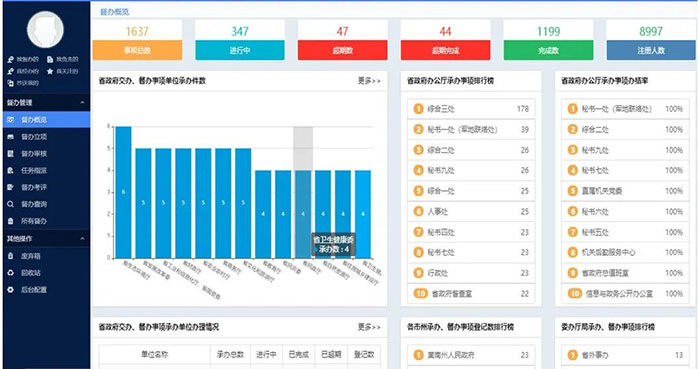Image resolution: width=700 pixels, height=369 pixels.
Task: Click 综合三处 first ranking row
Action: (471, 109)
